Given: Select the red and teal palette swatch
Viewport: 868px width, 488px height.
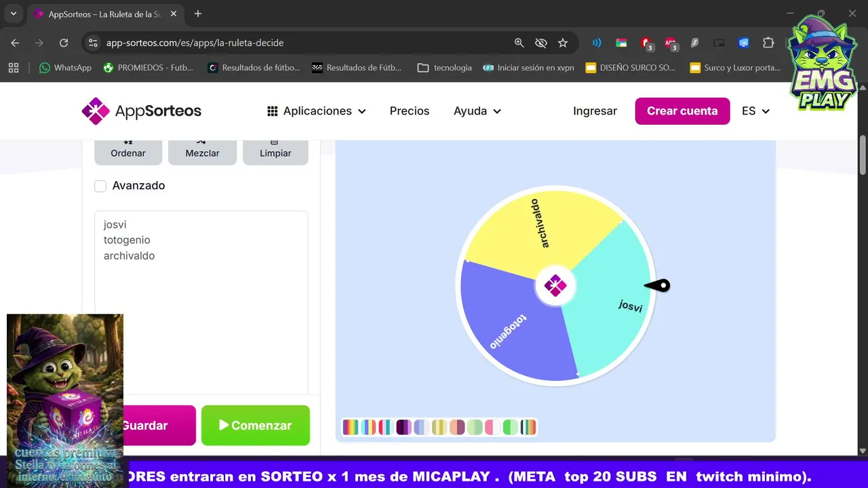Looking at the screenshot, I should [x=386, y=427].
